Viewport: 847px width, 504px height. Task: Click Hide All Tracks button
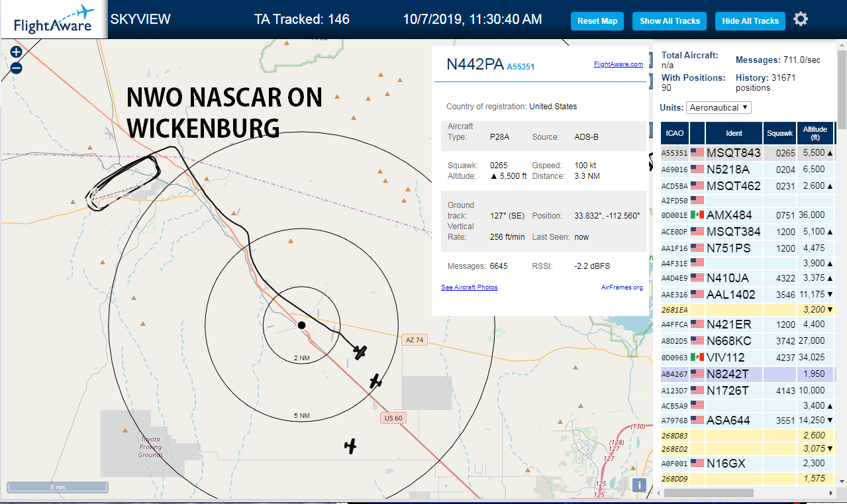(x=750, y=21)
